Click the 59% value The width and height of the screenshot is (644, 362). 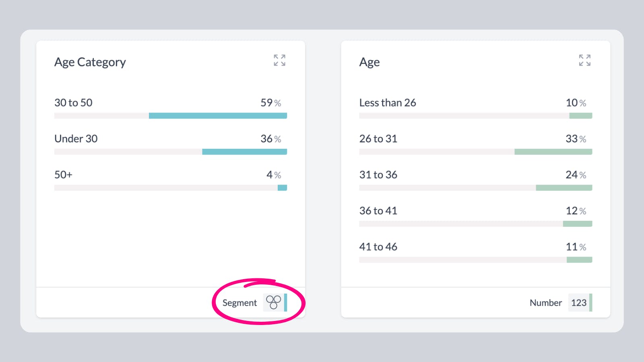point(270,103)
